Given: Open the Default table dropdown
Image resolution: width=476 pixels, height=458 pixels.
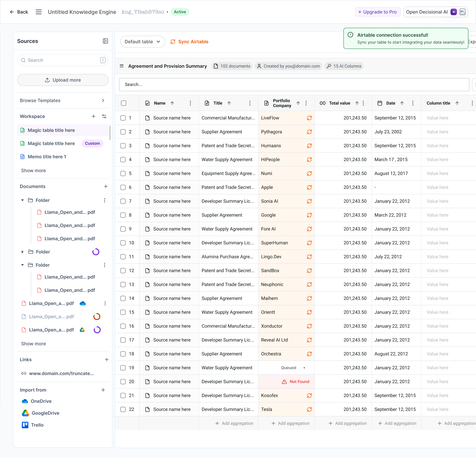Looking at the screenshot, I should [x=143, y=42].
